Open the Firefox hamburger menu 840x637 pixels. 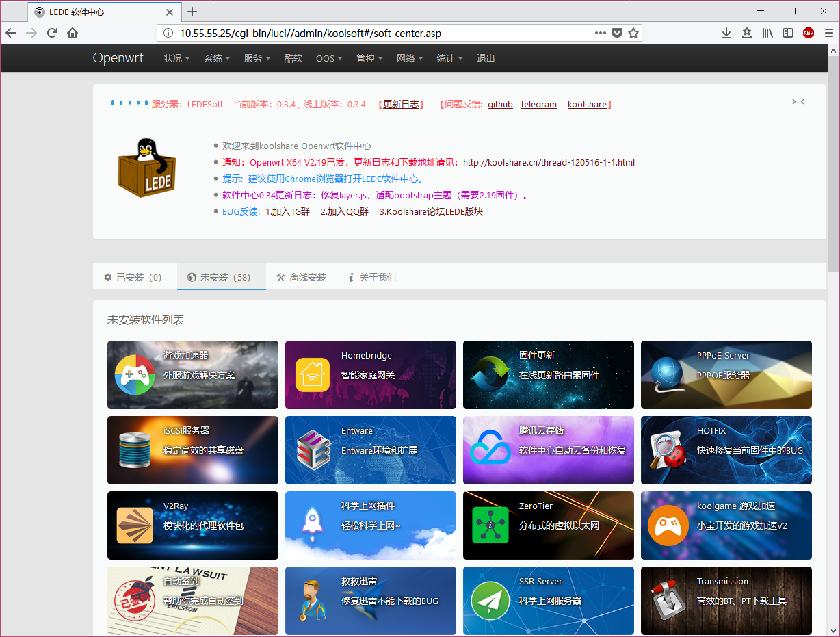coord(828,33)
